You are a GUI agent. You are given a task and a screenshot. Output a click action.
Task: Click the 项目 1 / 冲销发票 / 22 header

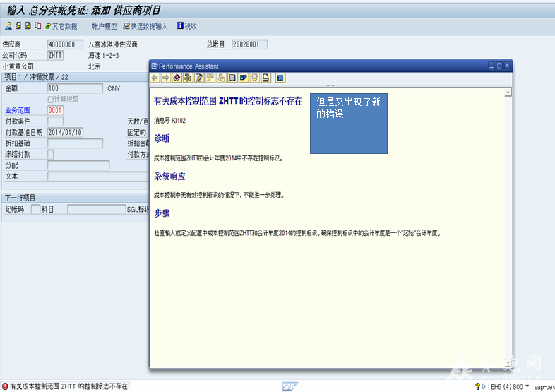[x=37, y=77]
